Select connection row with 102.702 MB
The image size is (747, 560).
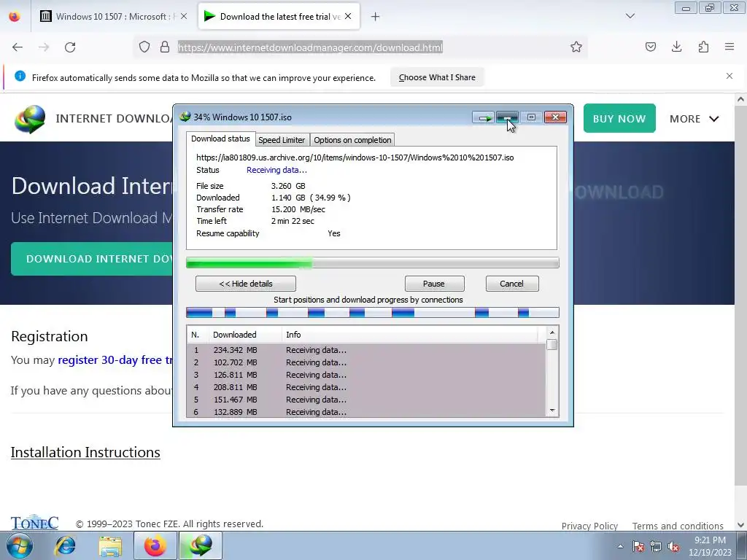pos(366,362)
